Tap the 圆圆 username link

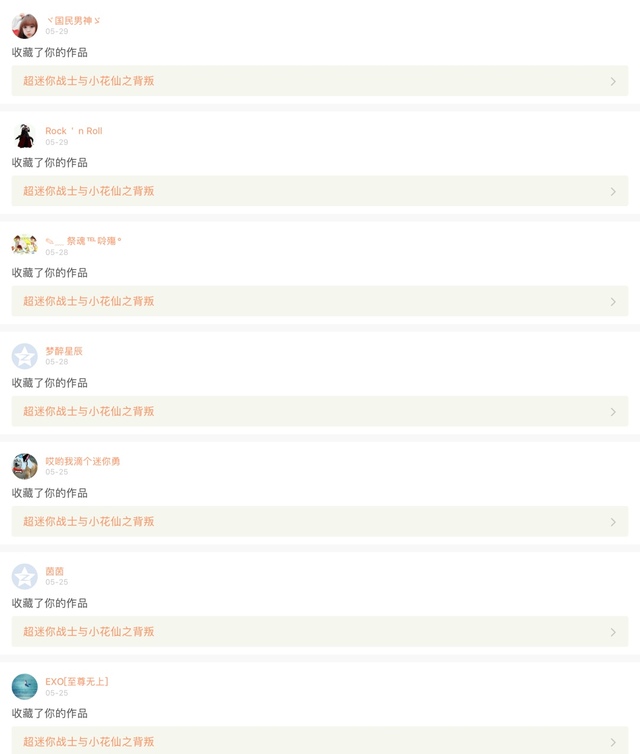pos(55,571)
